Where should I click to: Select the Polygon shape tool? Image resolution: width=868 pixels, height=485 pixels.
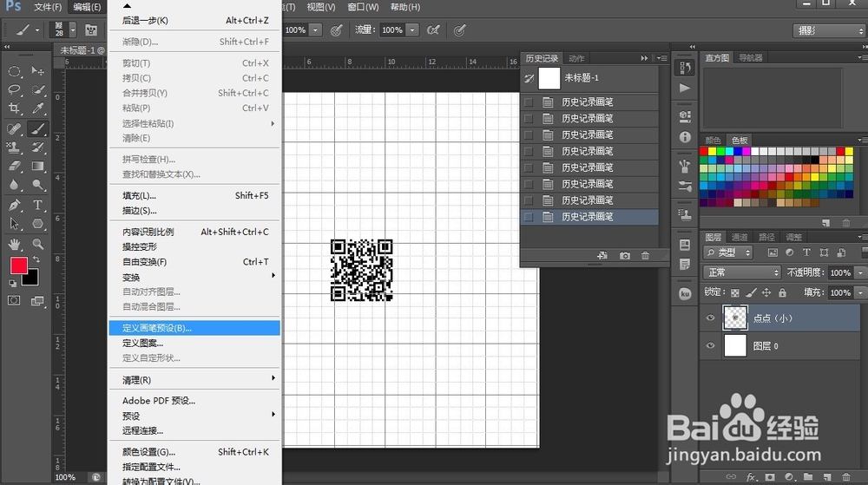[x=37, y=224]
